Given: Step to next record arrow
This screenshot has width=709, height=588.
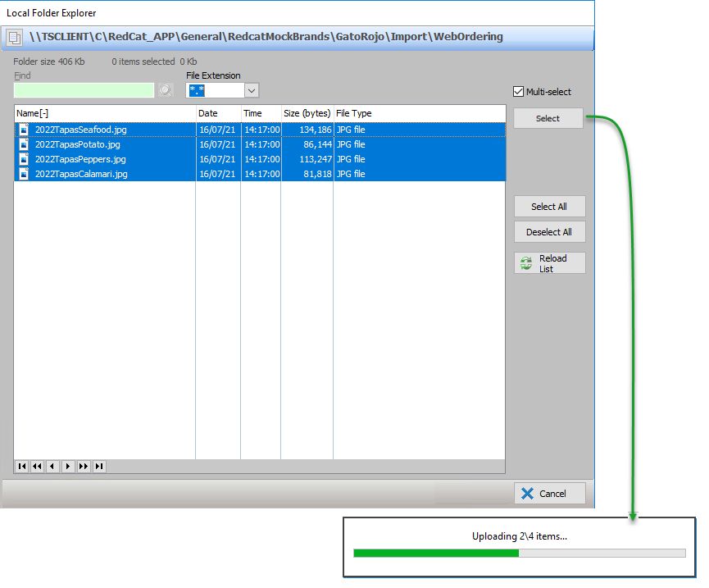Looking at the screenshot, I should click(x=68, y=467).
